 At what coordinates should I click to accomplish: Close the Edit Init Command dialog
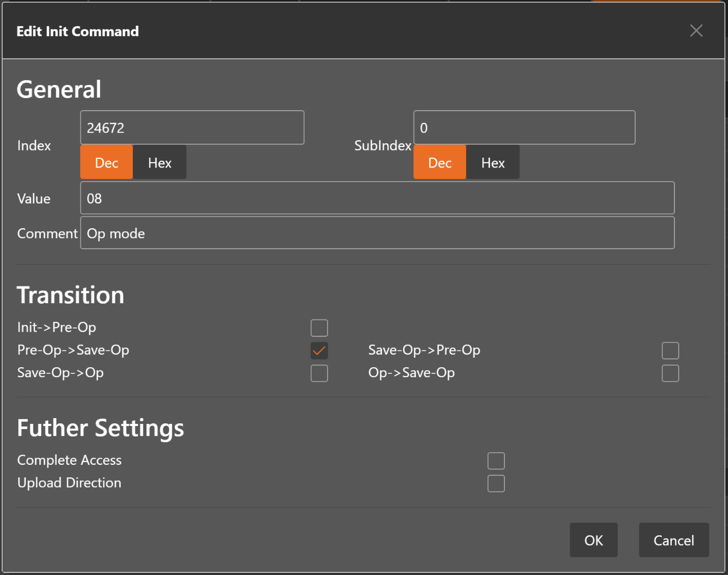[696, 31]
